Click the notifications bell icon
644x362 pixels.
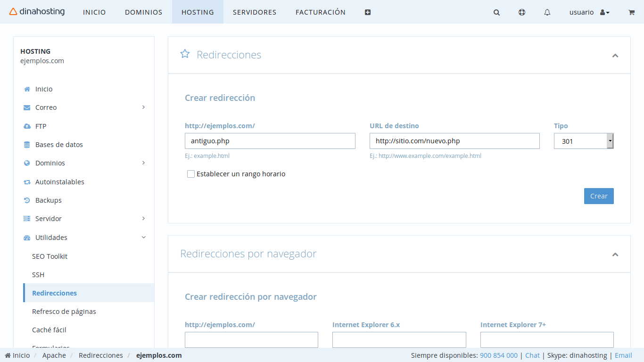pos(547,13)
